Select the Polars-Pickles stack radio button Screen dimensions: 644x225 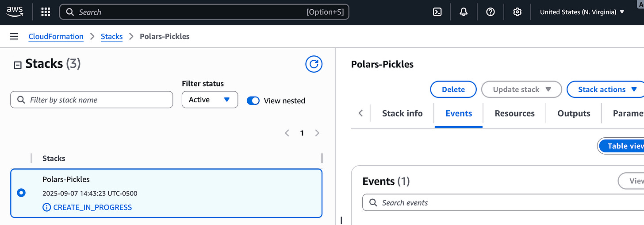(x=21, y=193)
